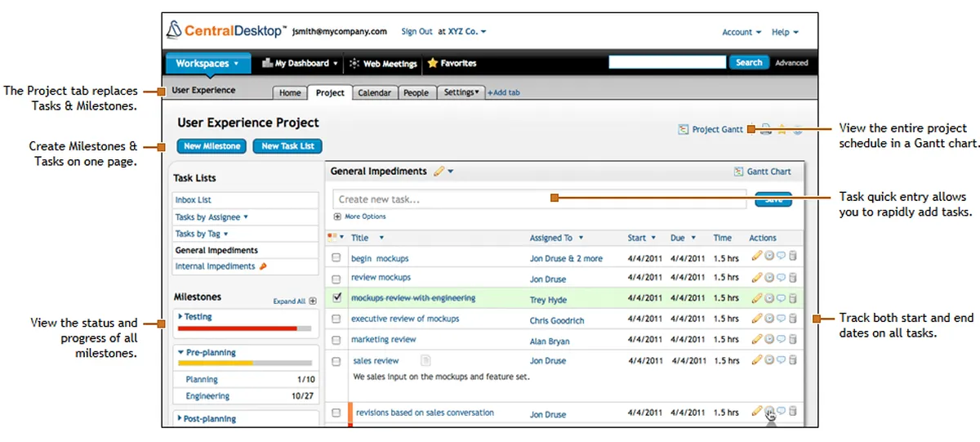Viewport: 980px width, 442px height.
Task: Check the marketing review task checkbox
Action: [x=336, y=340]
